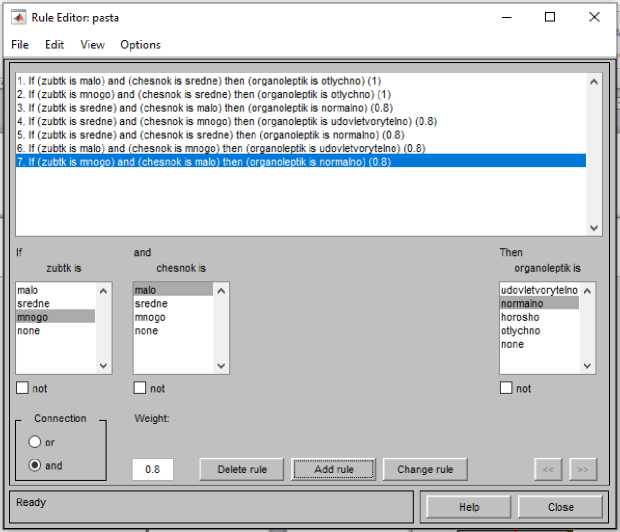Choose malo in chesnok list
The image size is (620, 532).
tap(173, 290)
